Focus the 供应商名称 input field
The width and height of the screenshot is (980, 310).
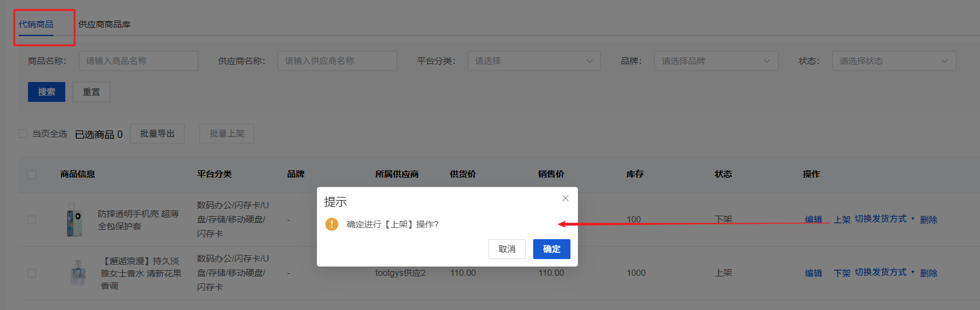337,61
